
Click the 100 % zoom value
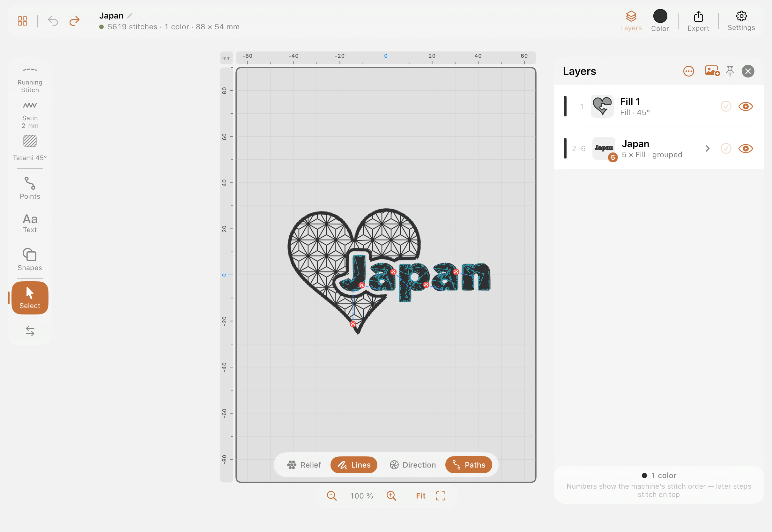[x=361, y=496]
